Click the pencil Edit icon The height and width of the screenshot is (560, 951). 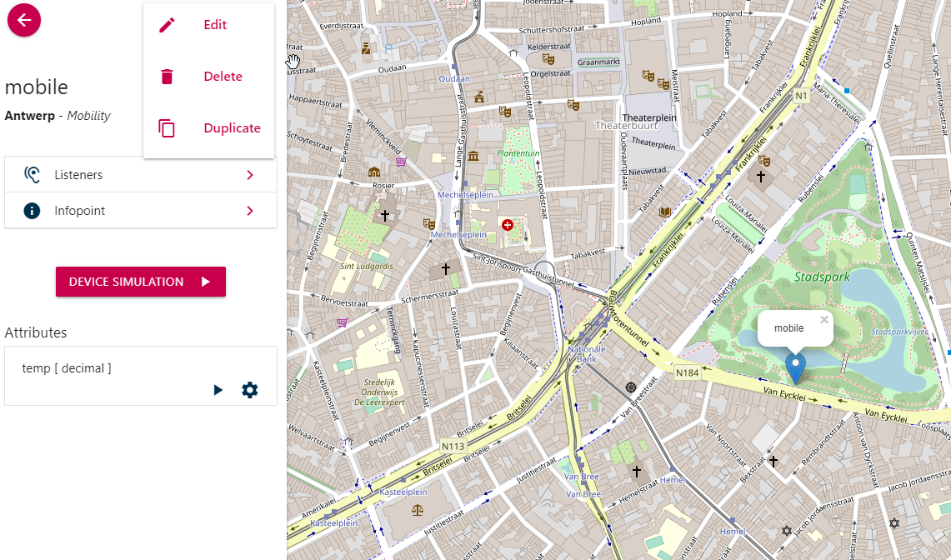tap(168, 25)
